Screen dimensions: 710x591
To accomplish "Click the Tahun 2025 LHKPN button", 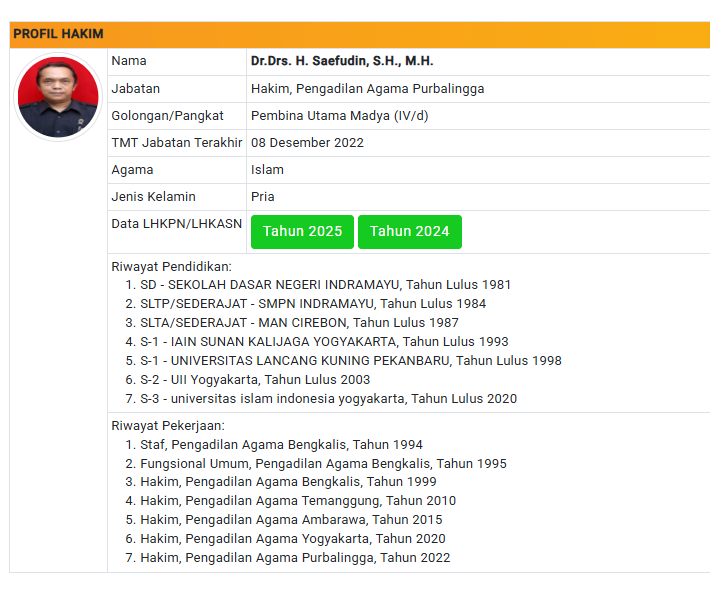I will [302, 232].
